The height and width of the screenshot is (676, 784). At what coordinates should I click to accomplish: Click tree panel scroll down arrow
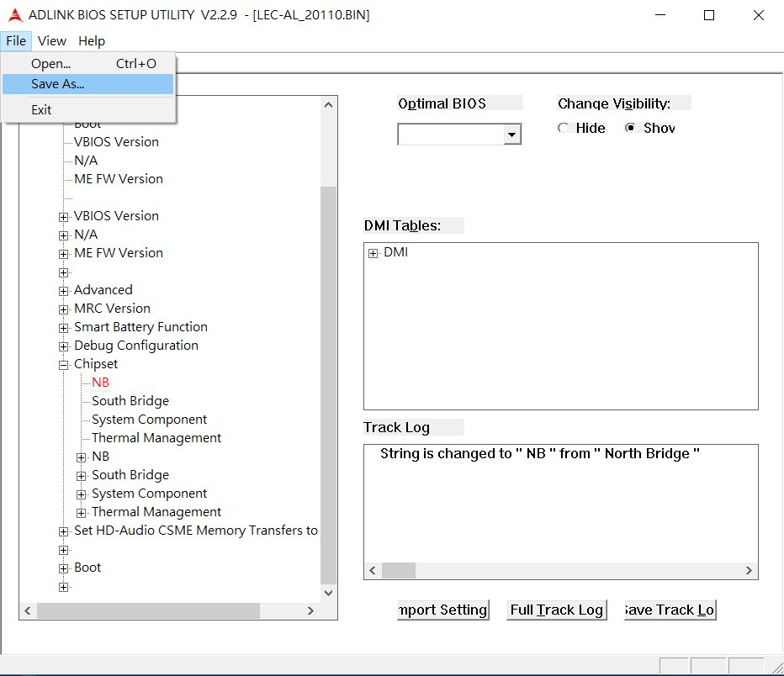click(329, 593)
